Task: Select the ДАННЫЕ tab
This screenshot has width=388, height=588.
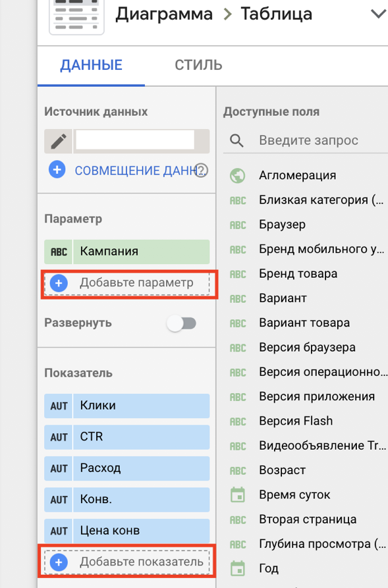Action: tap(91, 65)
